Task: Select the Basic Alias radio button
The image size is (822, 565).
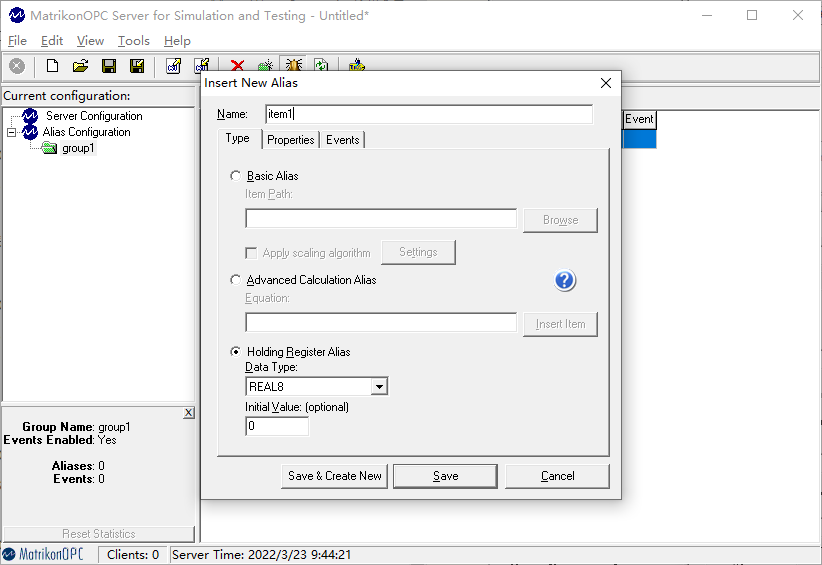Action: click(235, 176)
